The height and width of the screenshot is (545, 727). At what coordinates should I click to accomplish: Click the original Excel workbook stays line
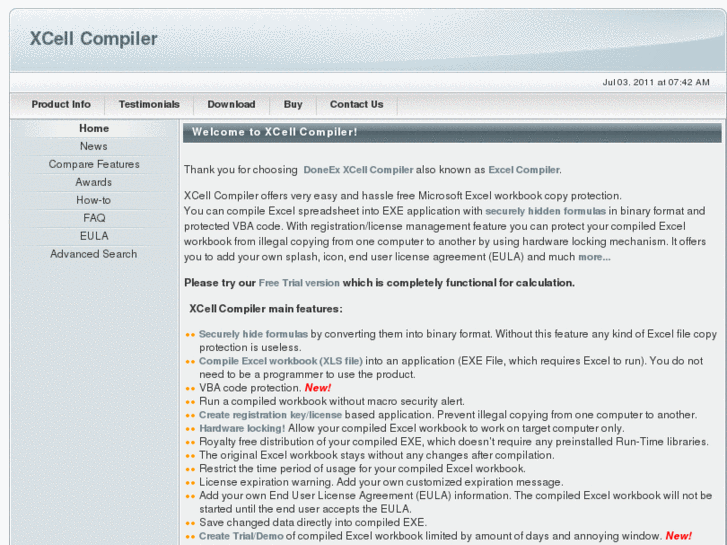coord(376,455)
